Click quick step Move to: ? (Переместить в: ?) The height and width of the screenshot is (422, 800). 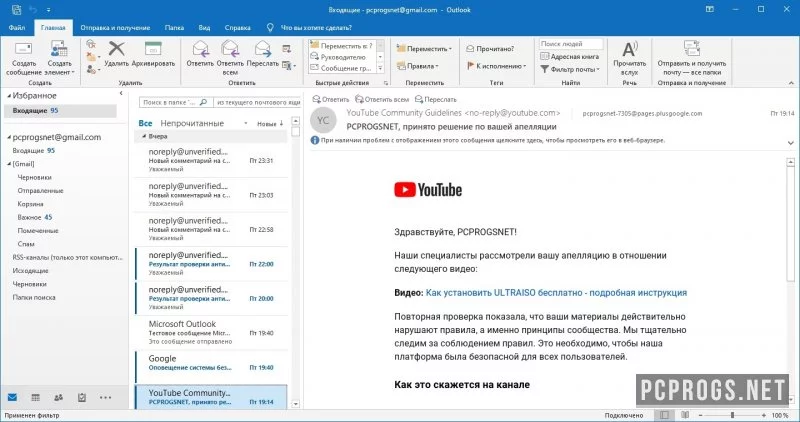tap(342, 45)
